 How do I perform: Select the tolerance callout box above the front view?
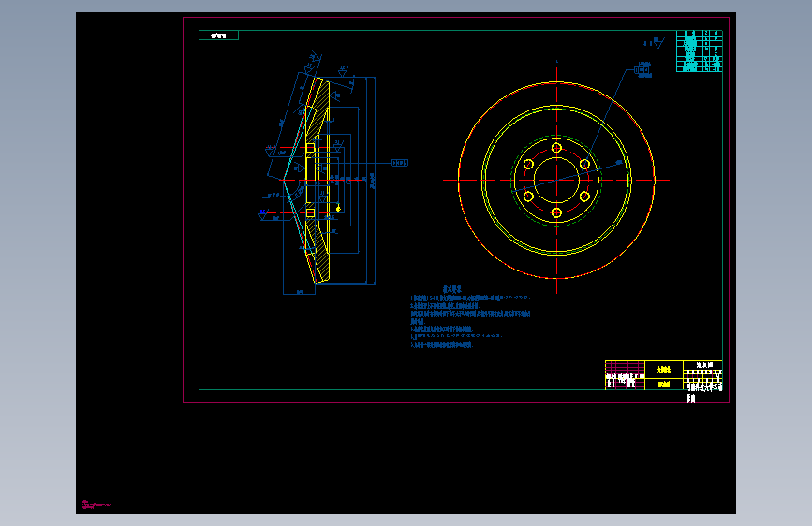click(642, 69)
